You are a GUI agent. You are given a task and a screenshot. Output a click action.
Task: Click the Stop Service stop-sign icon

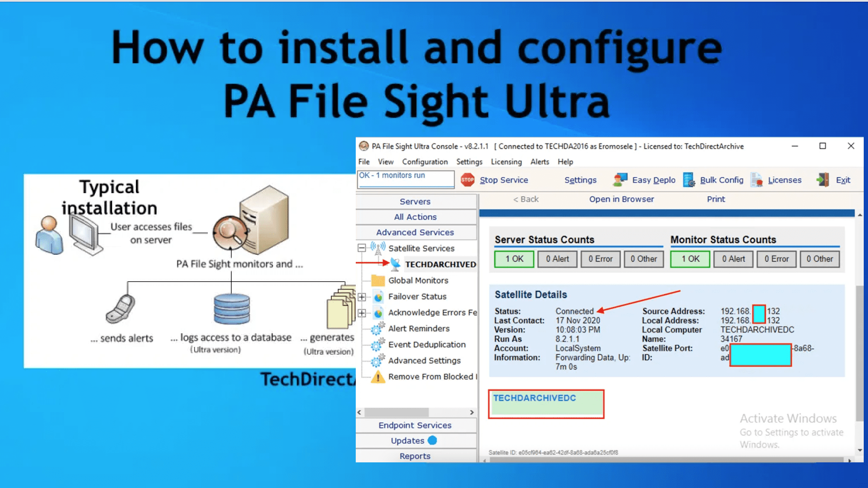click(467, 180)
